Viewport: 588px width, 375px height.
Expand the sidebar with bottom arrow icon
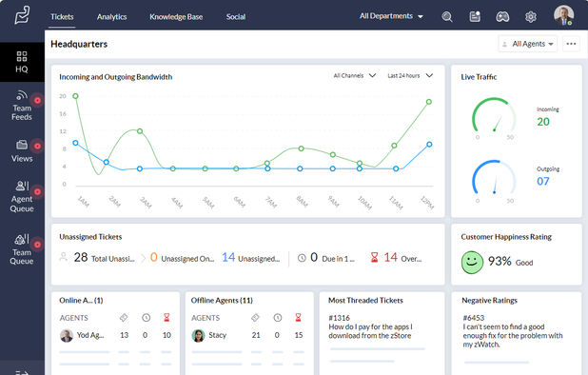tap(22, 372)
